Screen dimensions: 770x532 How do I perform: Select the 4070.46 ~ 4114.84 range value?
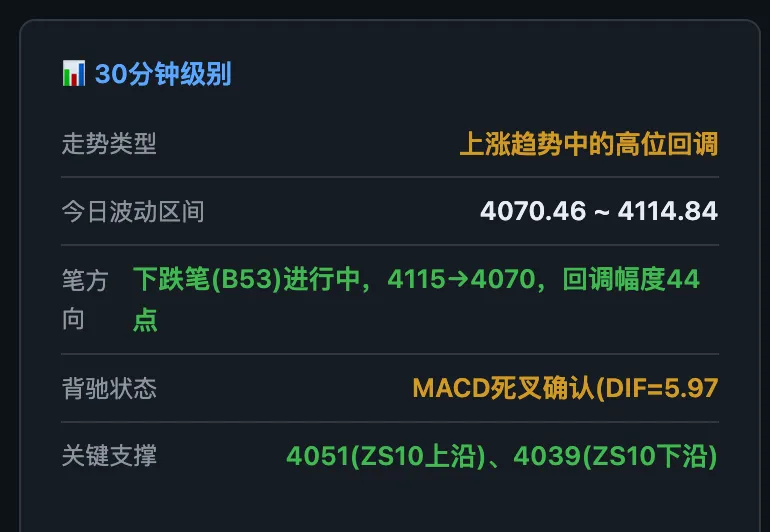(x=599, y=211)
